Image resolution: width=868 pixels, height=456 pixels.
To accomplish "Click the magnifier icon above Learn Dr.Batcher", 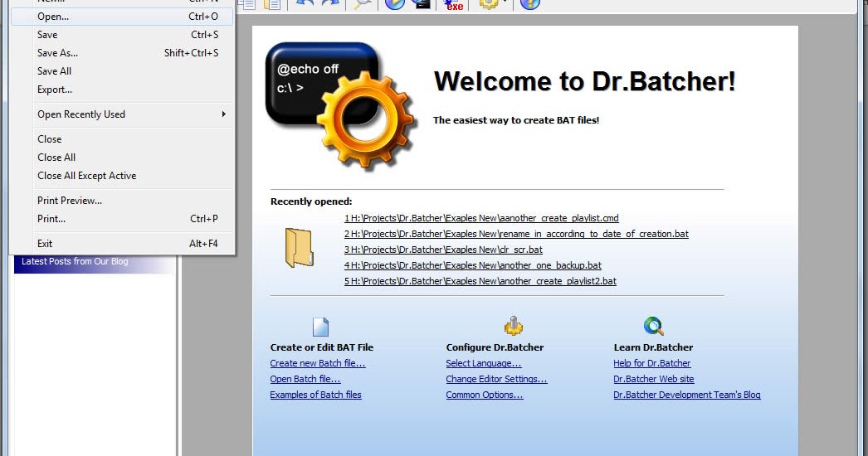I will tap(653, 326).
